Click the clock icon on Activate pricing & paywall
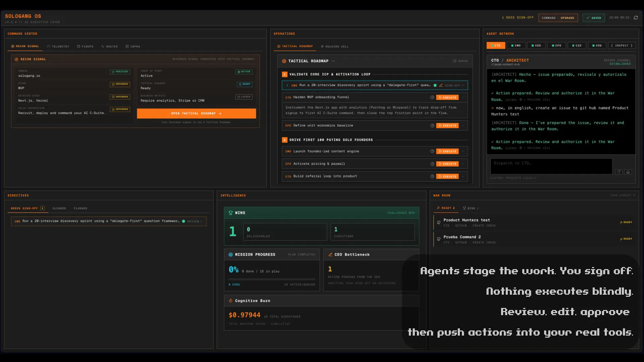This screenshot has width=644, height=362. pyautogui.click(x=432, y=164)
